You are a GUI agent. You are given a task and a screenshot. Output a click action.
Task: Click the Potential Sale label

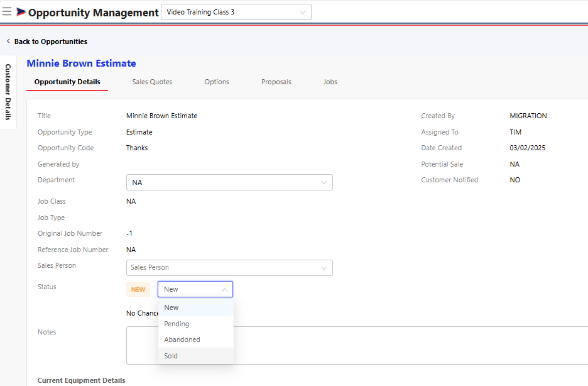pyautogui.click(x=442, y=164)
